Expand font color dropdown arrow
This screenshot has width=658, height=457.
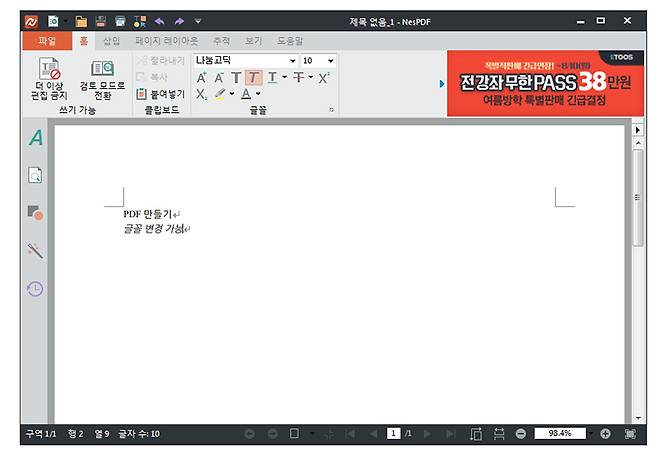pyautogui.click(x=258, y=94)
